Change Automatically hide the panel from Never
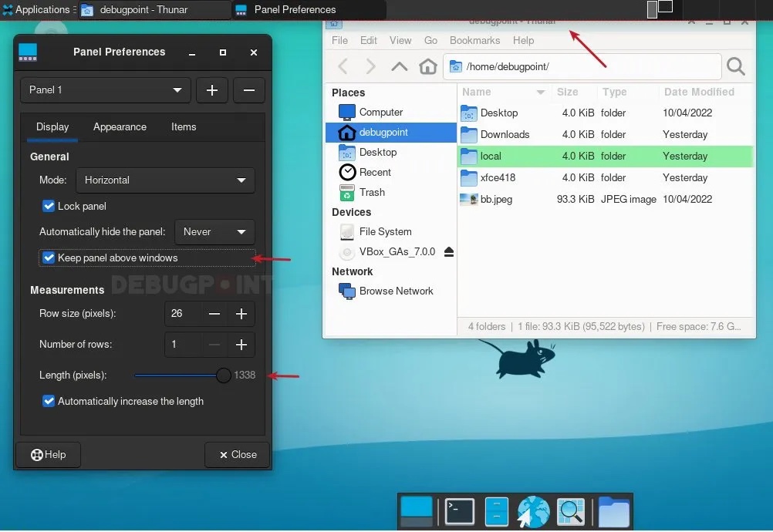The image size is (773, 532). point(214,231)
